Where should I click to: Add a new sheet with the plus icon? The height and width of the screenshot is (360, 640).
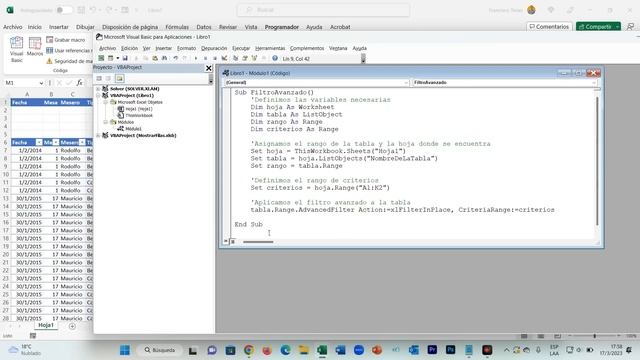click(x=72, y=326)
